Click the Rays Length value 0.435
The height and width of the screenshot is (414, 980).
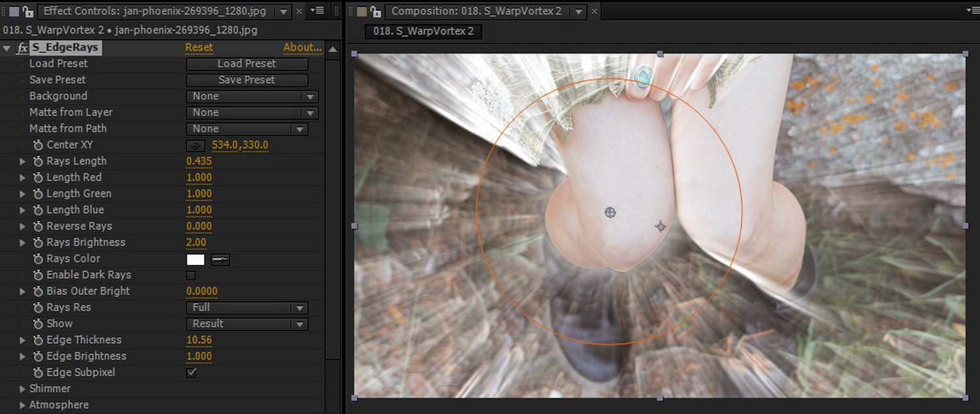coord(199,162)
